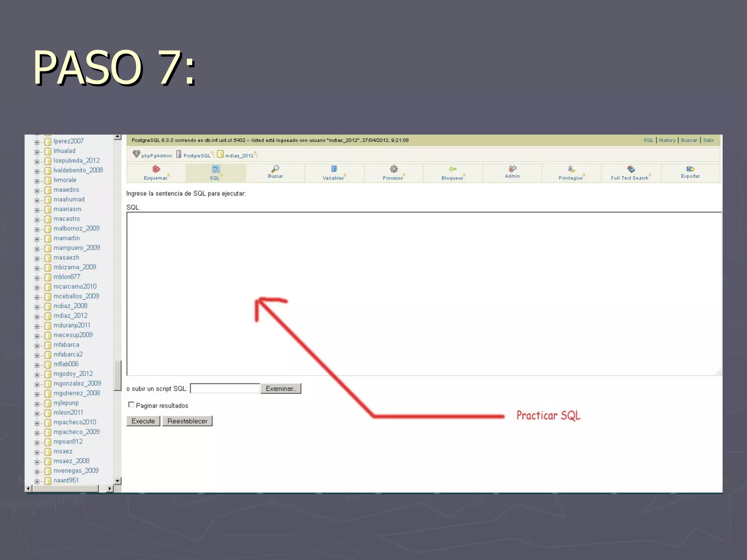Enable Paginar resultados checkbox
747x560 pixels.
click(131, 405)
